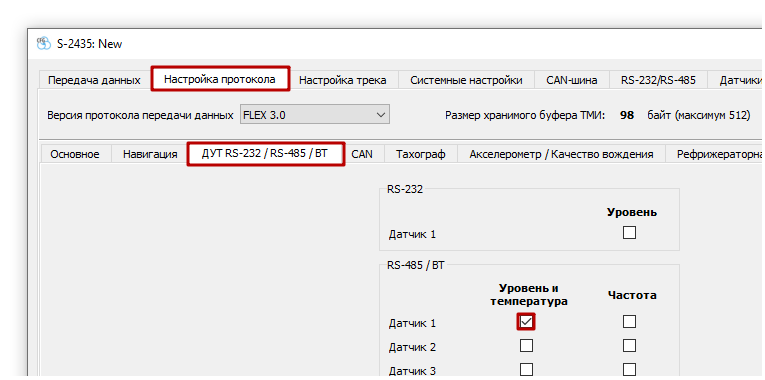
Task: Open the Навигация sub-tab
Action: click(x=150, y=154)
